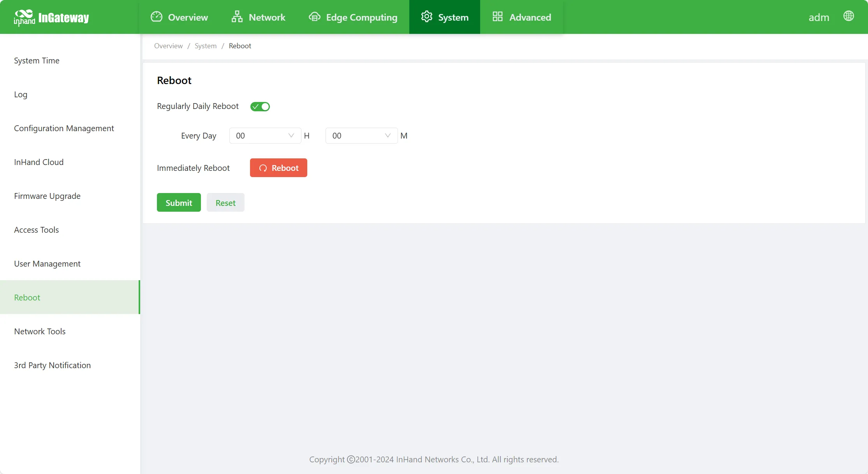Submit the reboot settings
The width and height of the screenshot is (868, 474).
[x=179, y=203]
